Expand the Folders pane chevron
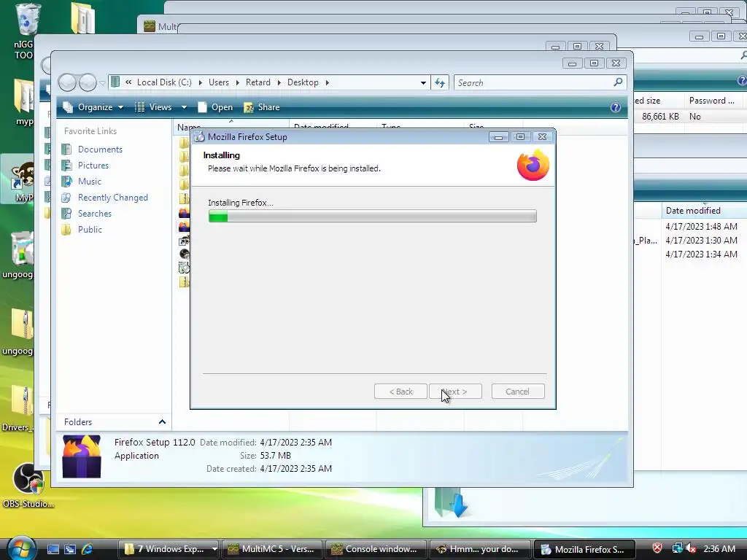This screenshot has height=560, width=747. tap(162, 422)
